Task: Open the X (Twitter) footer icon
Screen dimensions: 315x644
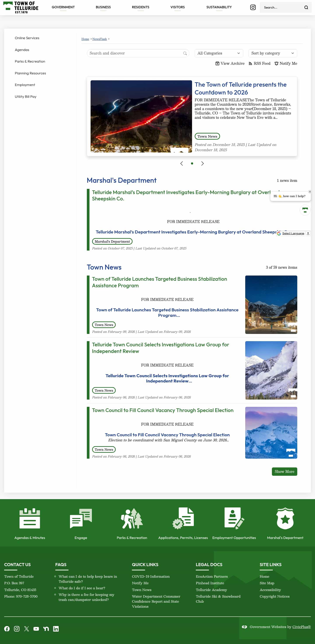Action: click(x=26, y=629)
